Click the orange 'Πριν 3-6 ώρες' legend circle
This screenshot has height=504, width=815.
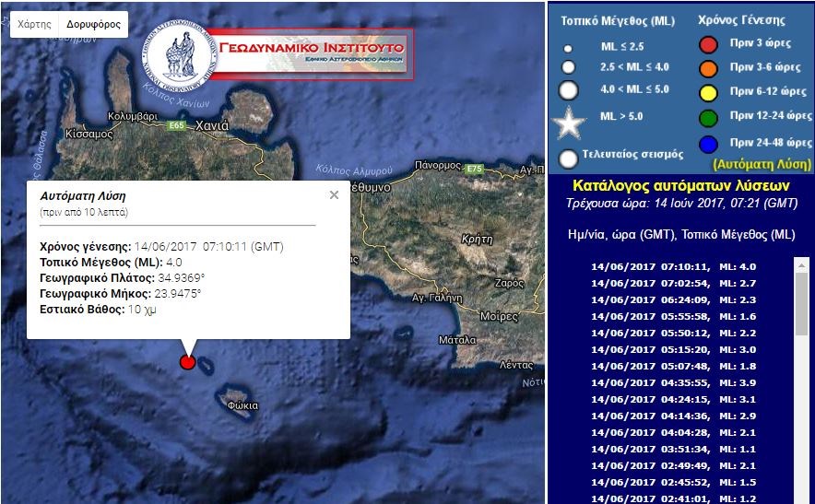click(709, 68)
